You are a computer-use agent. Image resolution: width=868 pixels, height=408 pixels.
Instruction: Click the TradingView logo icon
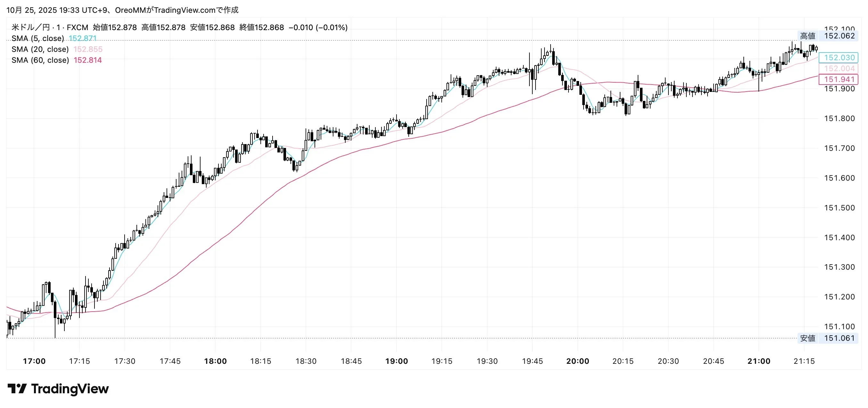[x=17, y=388]
